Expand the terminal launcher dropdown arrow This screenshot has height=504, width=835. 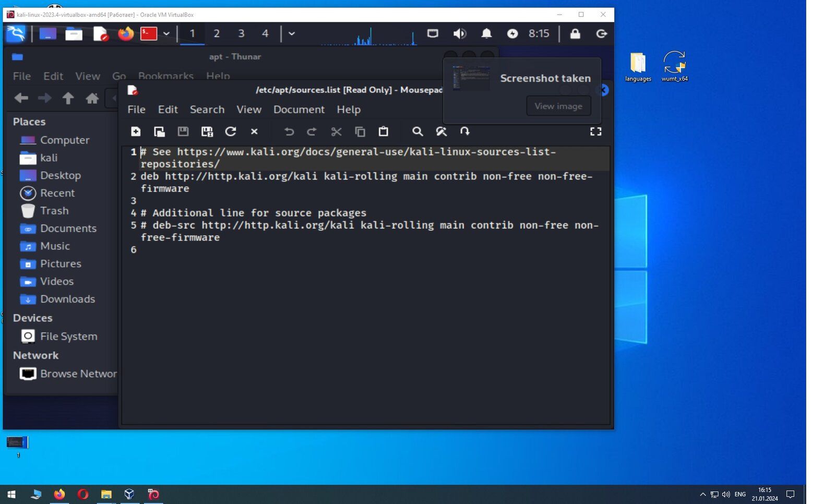(x=166, y=34)
